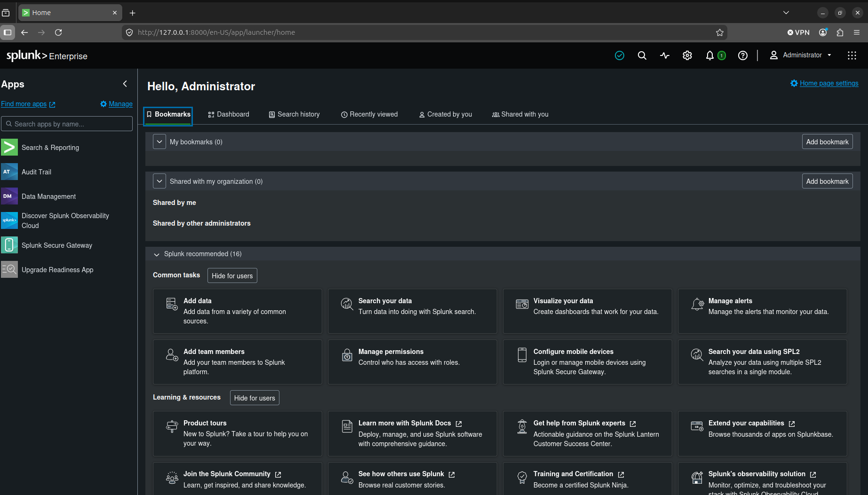Open the browser hamburger menu
The width and height of the screenshot is (868, 495).
(x=857, y=32)
